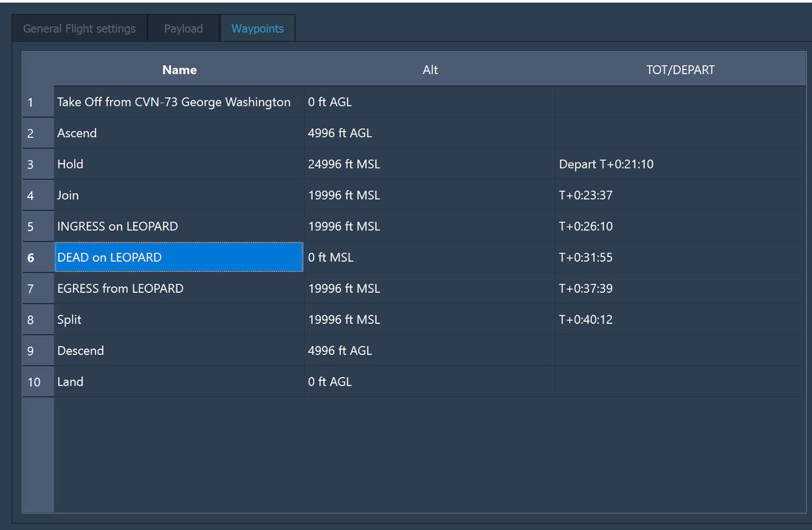Click the T+0:26:10 time cell
This screenshot has width=812, height=530.
680,227
